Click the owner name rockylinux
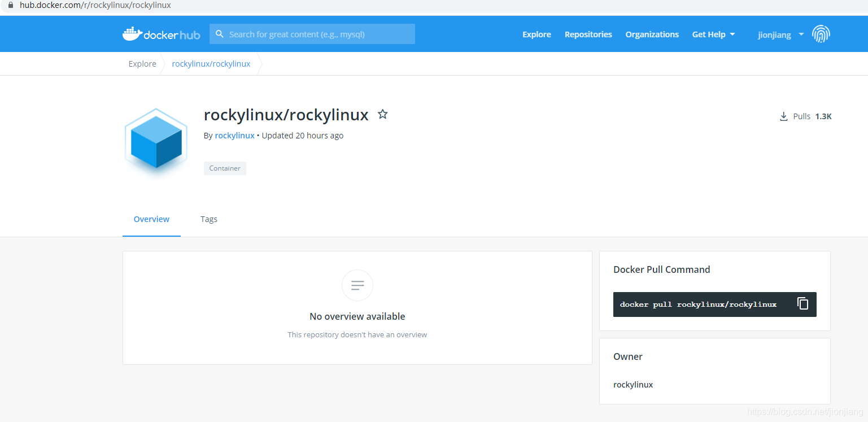Image resolution: width=868 pixels, height=422 pixels. 633,385
